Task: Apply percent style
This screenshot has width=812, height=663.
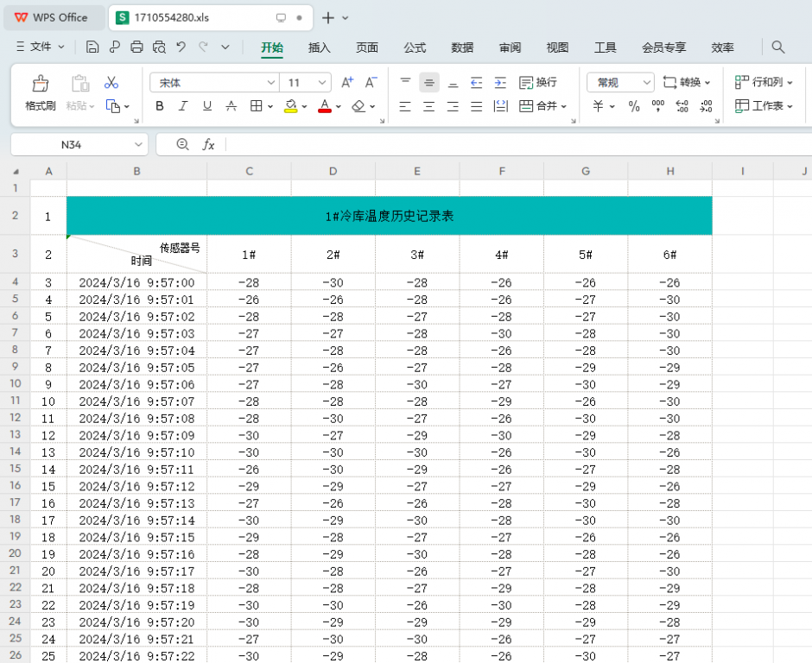Action: coord(634,106)
